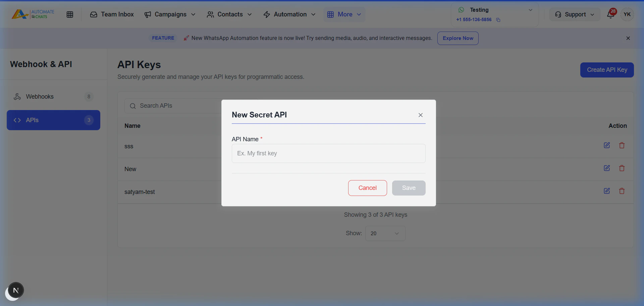
Task: Click the Save button
Action: pyautogui.click(x=409, y=188)
